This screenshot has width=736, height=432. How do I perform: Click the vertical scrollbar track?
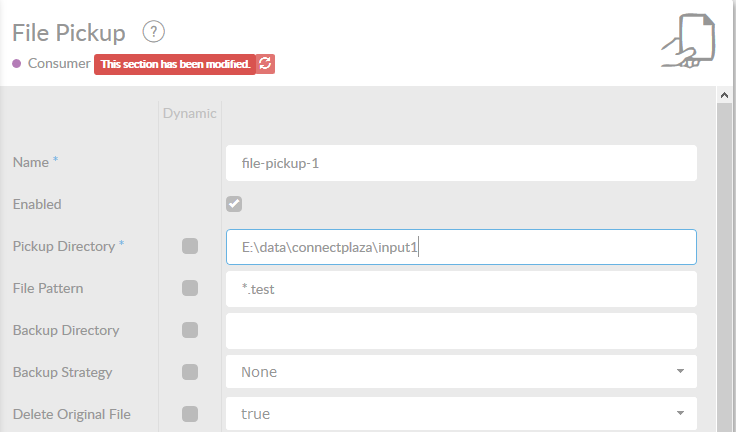point(724,268)
